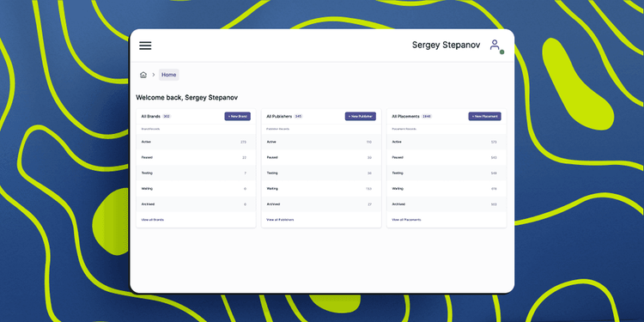
Task: Select the Waiting row in All Placements
Action: 447,189
